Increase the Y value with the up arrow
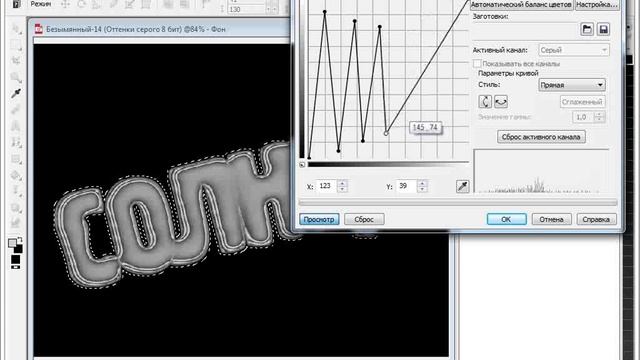Screen dimensions: 640x360 (x=422, y=183)
